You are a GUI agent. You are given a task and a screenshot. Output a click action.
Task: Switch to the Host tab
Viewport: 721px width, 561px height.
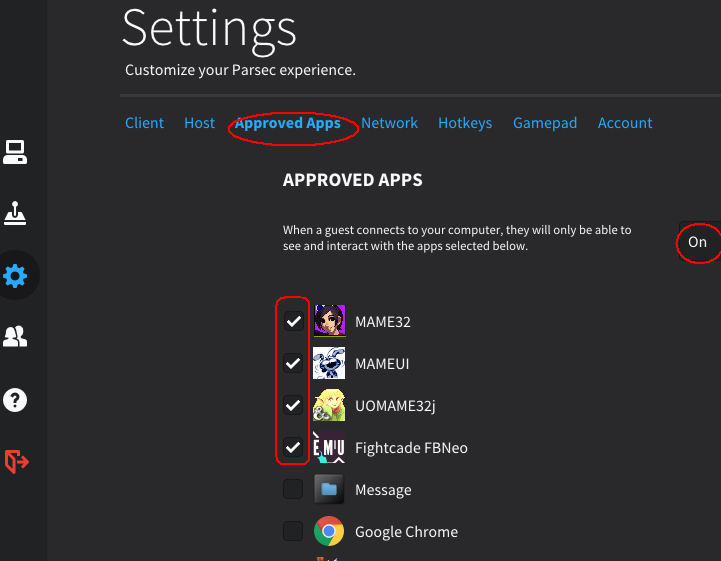coord(200,123)
